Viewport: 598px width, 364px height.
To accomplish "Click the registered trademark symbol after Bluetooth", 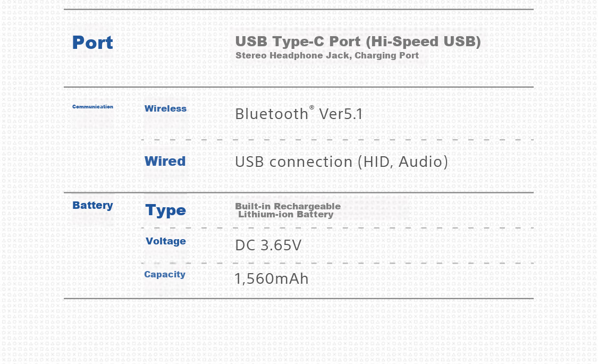I will click(311, 107).
